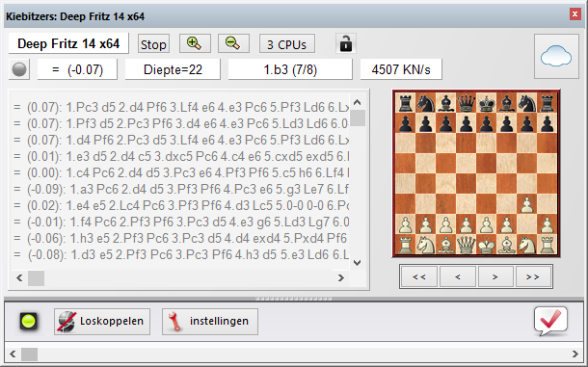Click the zoom out magnifier icon
The image size is (588, 367).
click(233, 43)
